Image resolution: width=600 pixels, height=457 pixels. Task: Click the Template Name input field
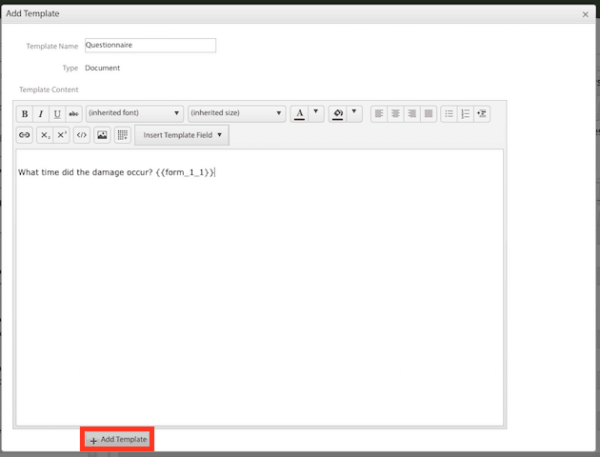pos(150,45)
